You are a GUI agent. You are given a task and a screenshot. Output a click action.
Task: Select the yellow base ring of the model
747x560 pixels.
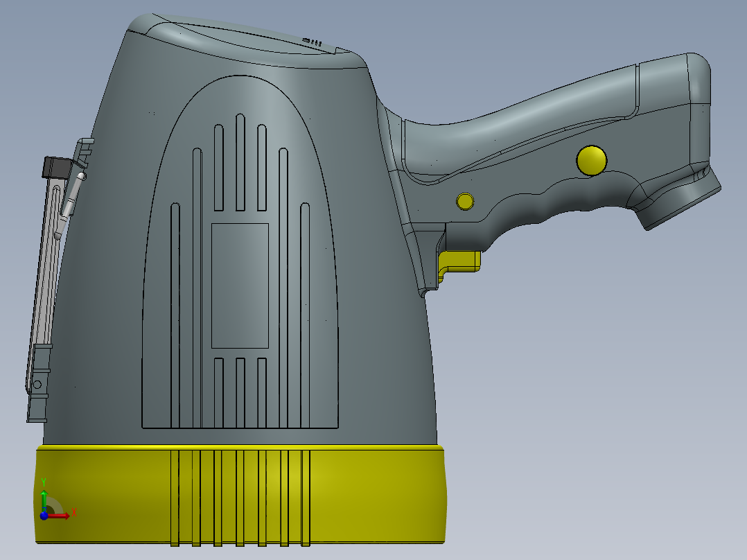[240, 495]
